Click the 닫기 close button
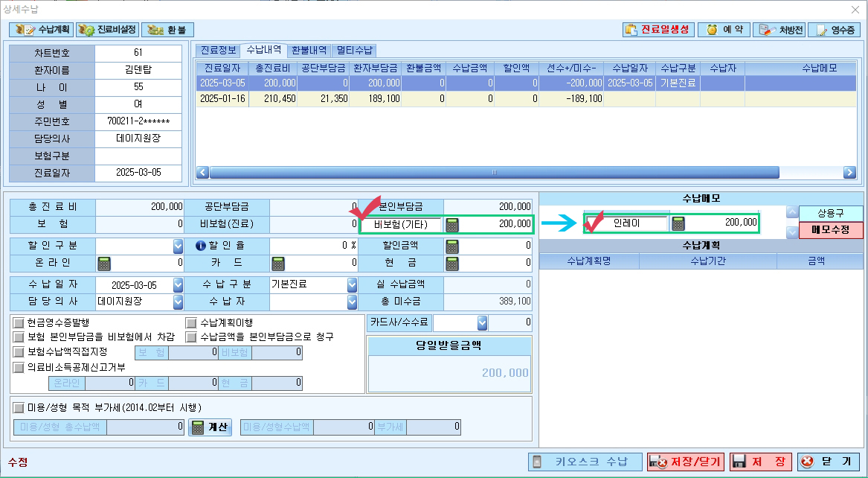The width and height of the screenshot is (868, 478). point(829,462)
